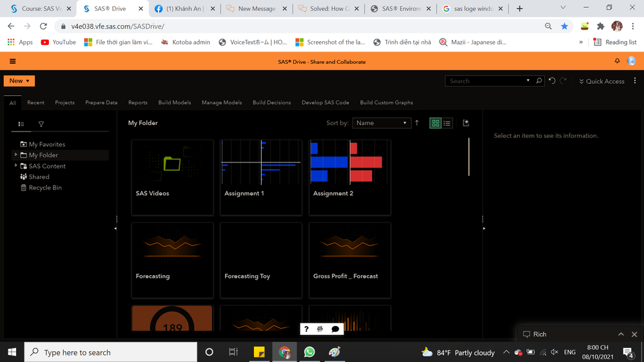This screenshot has width=644, height=362.
Task: Toggle the sort direction arrow
Action: coord(417,123)
